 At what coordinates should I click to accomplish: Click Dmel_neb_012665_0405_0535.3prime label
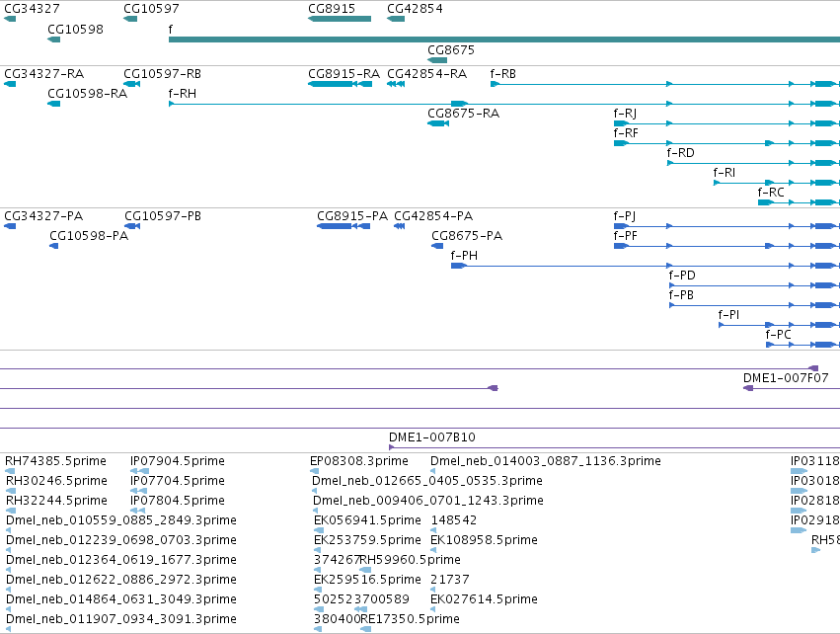[x=427, y=481]
